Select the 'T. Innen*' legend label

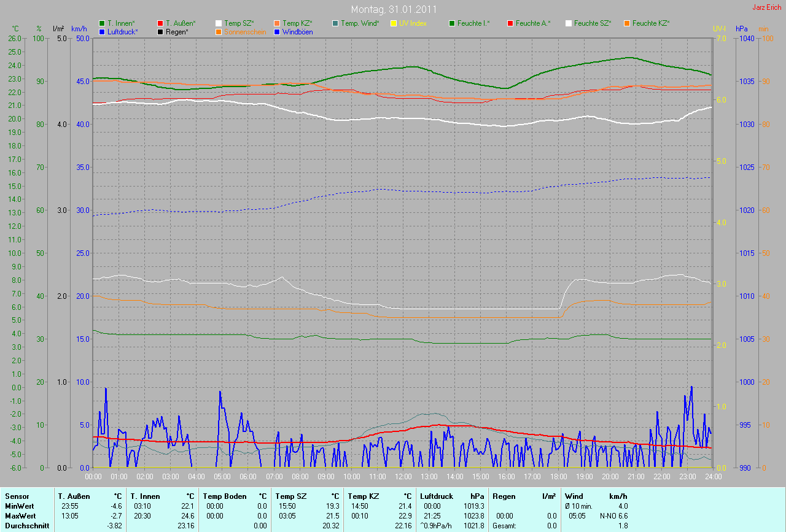pos(121,23)
